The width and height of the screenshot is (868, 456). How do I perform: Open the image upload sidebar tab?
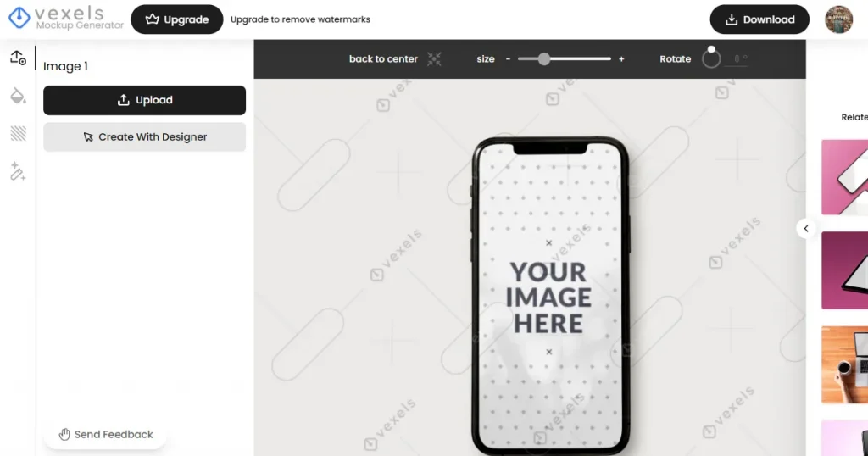point(18,58)
